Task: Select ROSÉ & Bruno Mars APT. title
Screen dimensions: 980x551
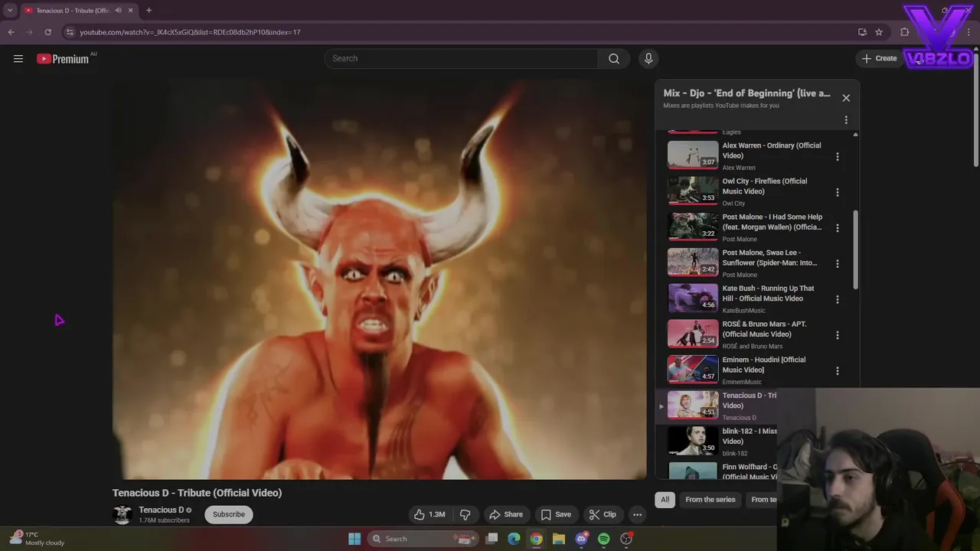Action: click(764, 329)
